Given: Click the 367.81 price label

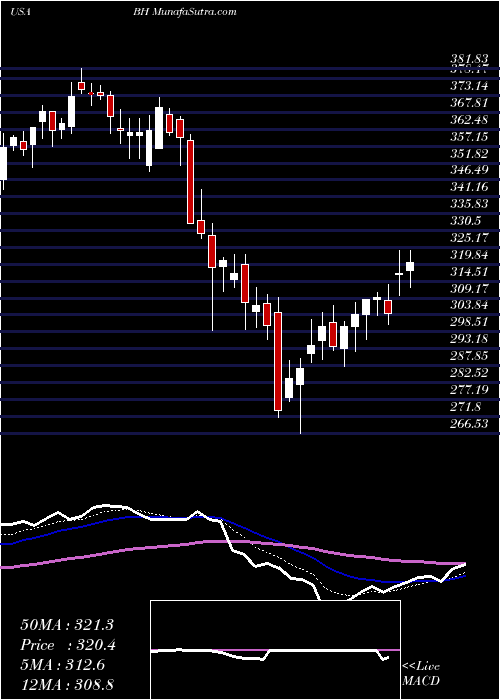Looking at the screenshot, I should pos(468,104).
